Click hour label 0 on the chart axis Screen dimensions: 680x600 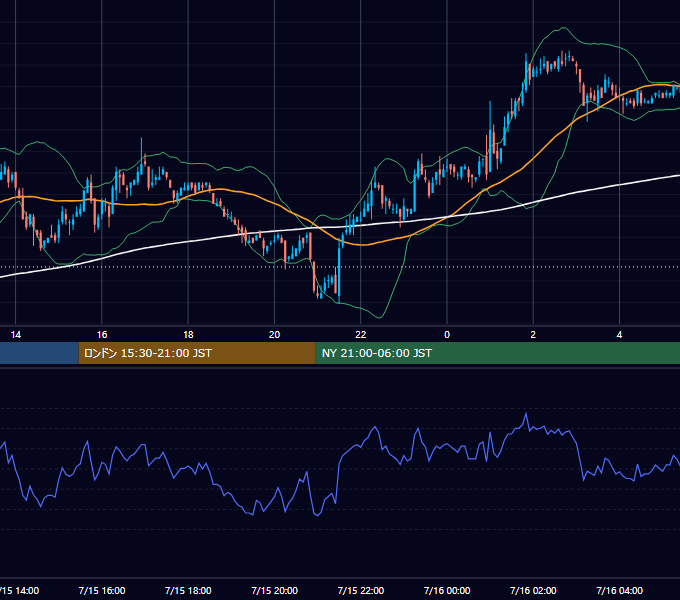447,335
